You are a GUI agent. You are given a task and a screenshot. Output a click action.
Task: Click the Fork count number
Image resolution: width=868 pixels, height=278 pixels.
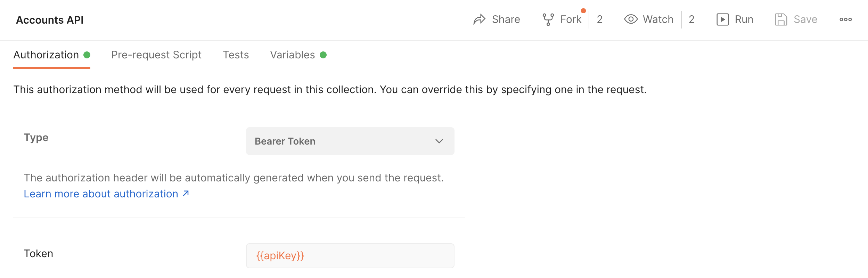[x=600, y=19]
